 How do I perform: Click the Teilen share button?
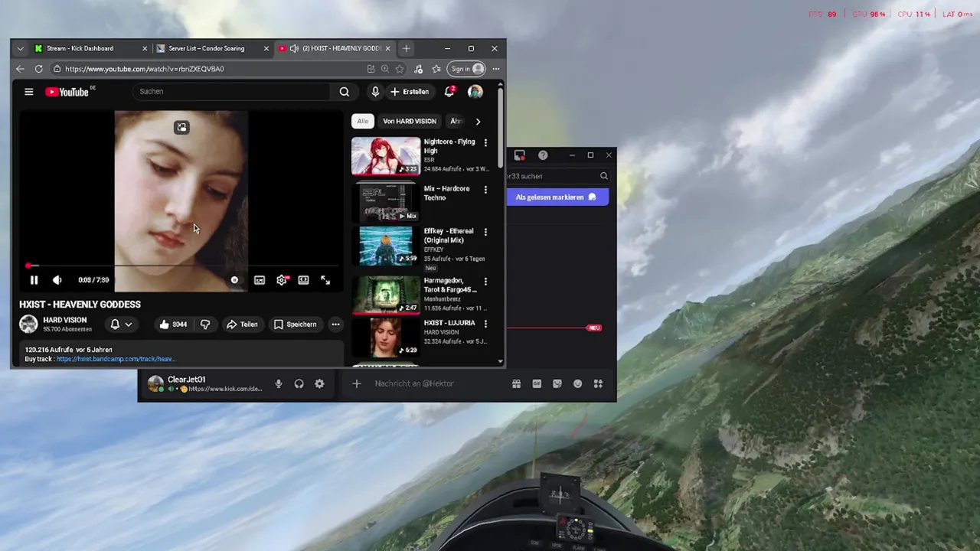click(x=242, y=324)
